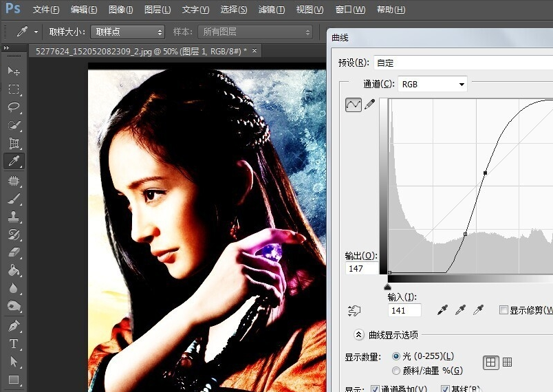Switch to simple grid display
The height and width of the screenshot is (392, 553).
click(x=490, y=362)
